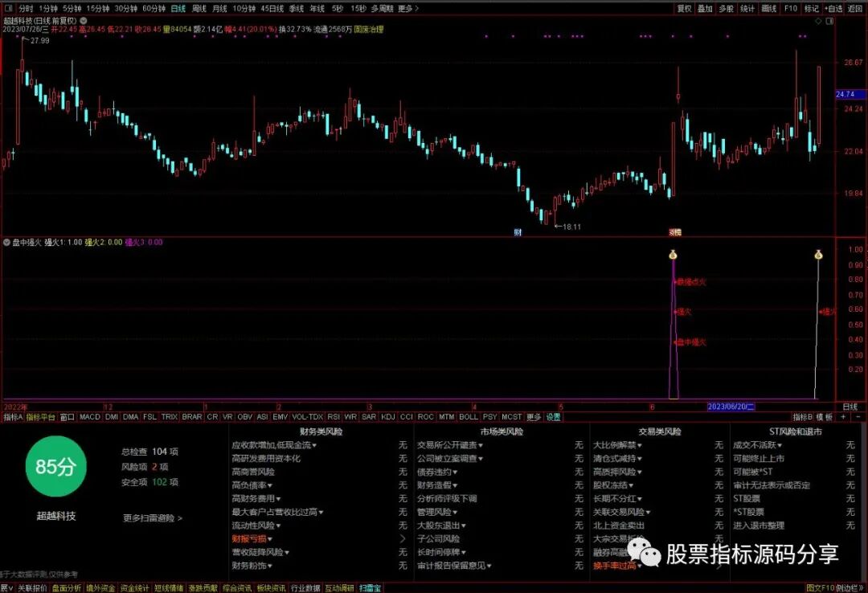The image size is (868, 593).
Task: Open 更多扫雷避险 link
Action: [x=152, y=517]
